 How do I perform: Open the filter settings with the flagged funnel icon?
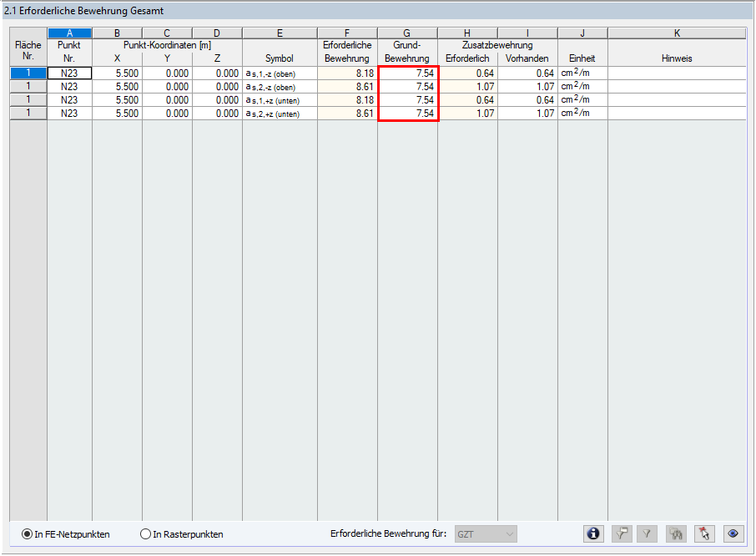[x=621, y=533]
